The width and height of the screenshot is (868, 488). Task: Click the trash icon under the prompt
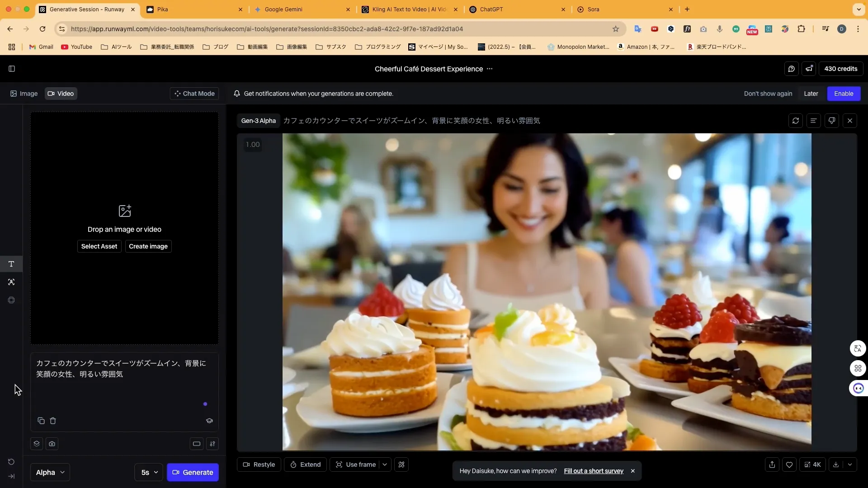click(53, 421)
